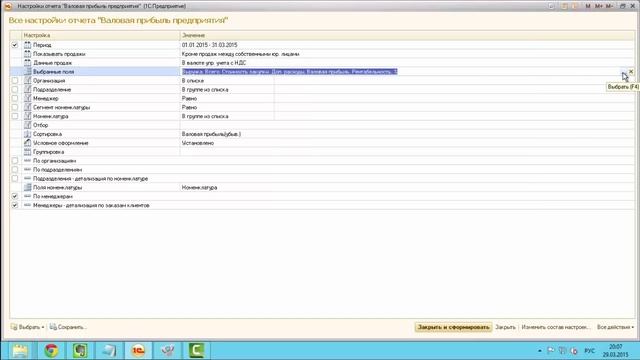This screenshot has width=640, height=360.
Task: Click the fields icon beside Поля номенклатуры
Action: [27, 187]
